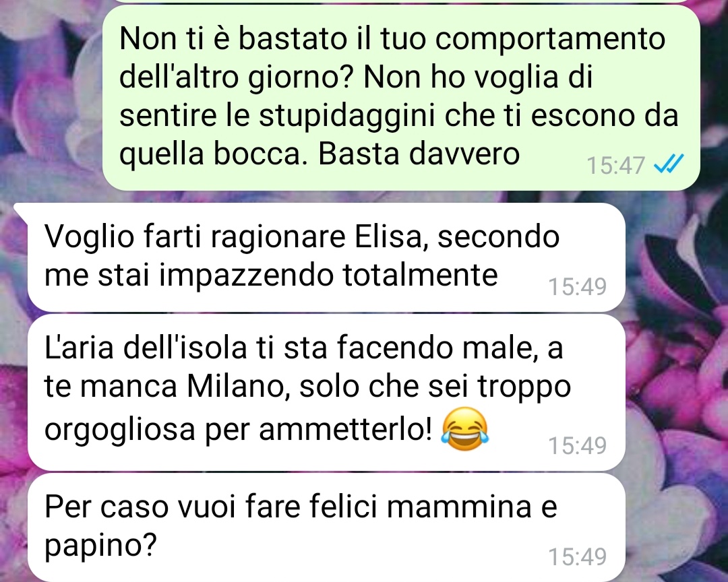728x582 pixels.
Task: Click the blue double-check read receipt
Action: pos(669,164)
